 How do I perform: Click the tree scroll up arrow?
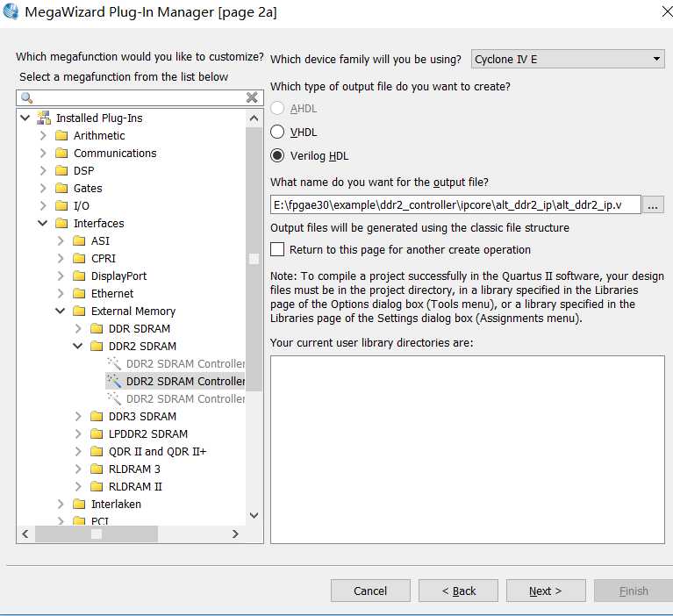(x=254, y=118)
